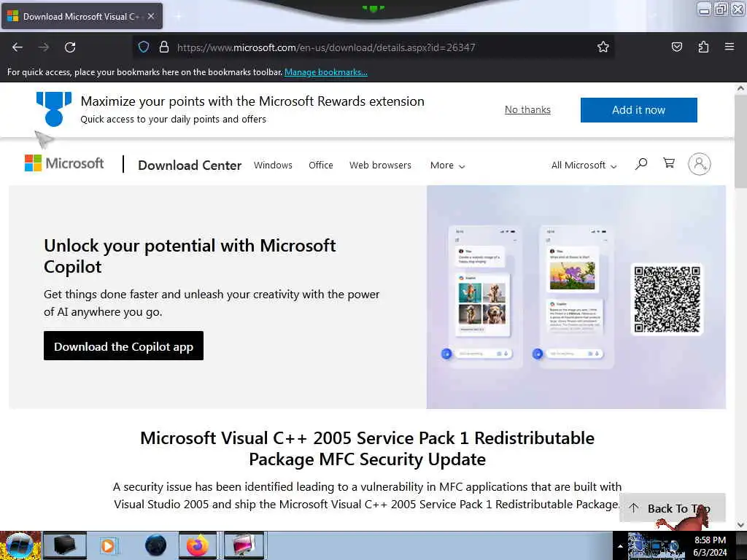Viewport: 747px width, 560px height.
Task: Open the dark globe taskbar icon
Action: 155,545
